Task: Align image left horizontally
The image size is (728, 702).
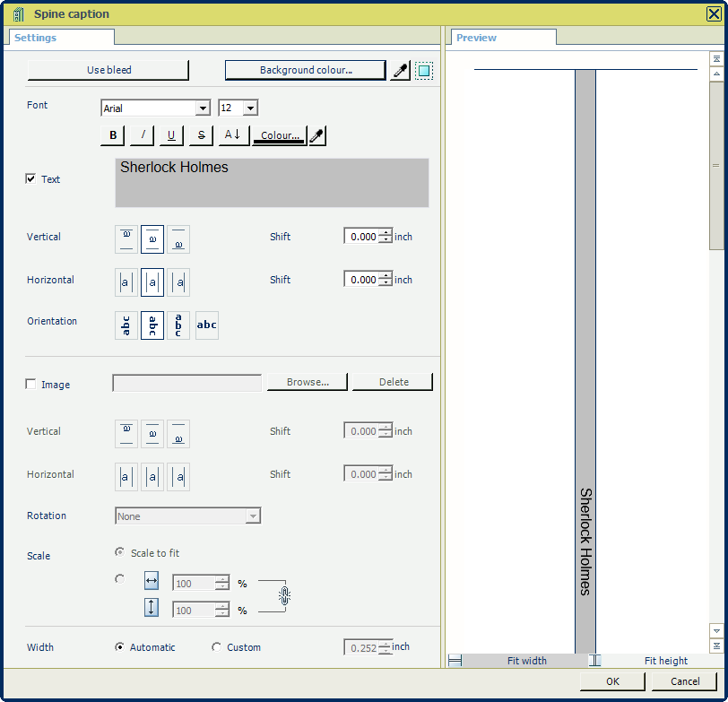Action: click(x=126, y=477)
